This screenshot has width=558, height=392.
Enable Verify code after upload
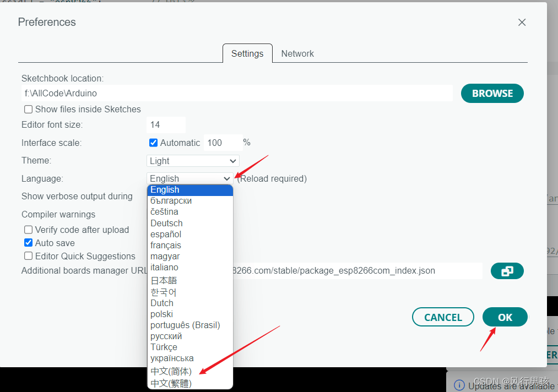28,229
